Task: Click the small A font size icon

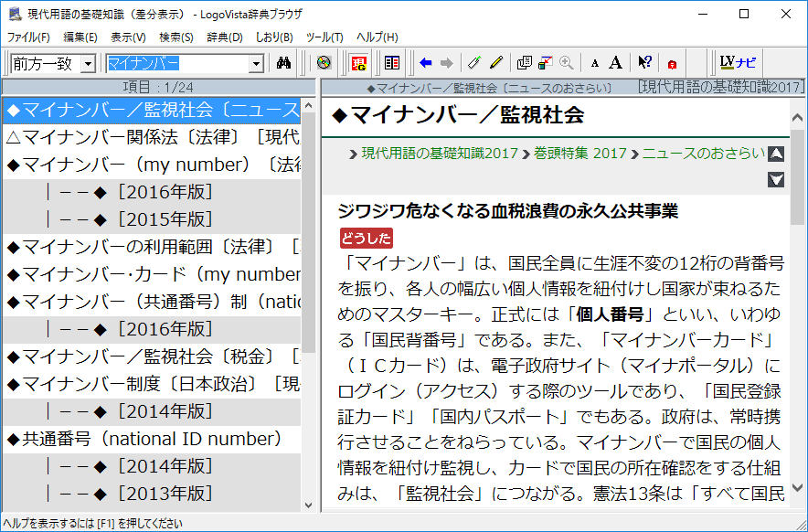Action: [x=595, y=63]
